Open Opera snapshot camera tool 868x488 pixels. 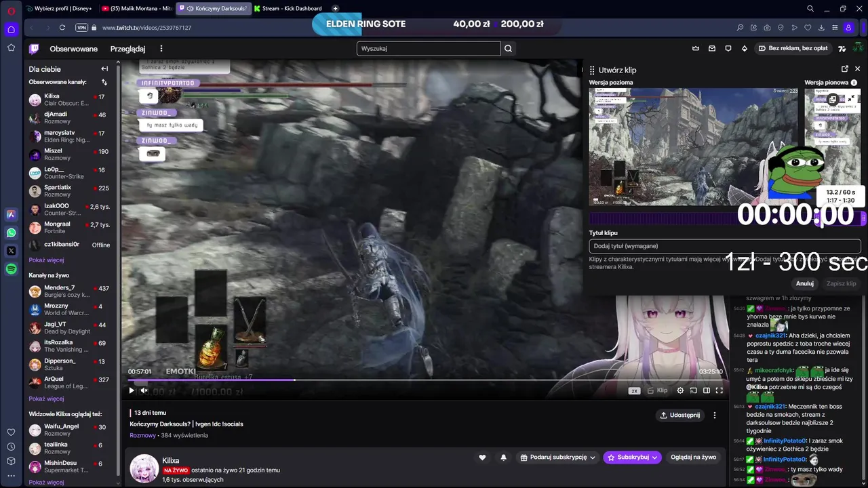pos(767,28)
